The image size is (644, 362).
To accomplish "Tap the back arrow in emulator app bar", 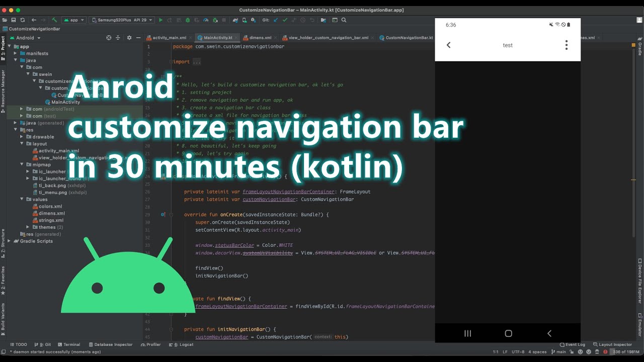I will tap(448, 45).
